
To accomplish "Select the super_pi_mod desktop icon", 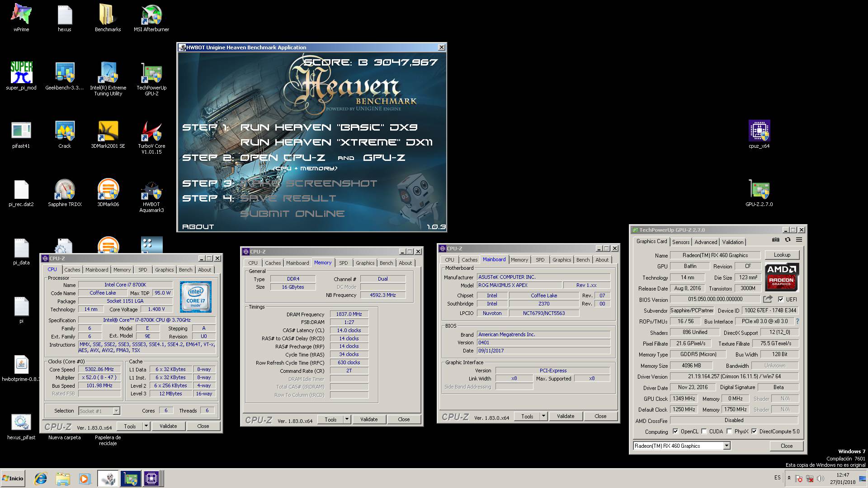I will [x=21, y=76].
